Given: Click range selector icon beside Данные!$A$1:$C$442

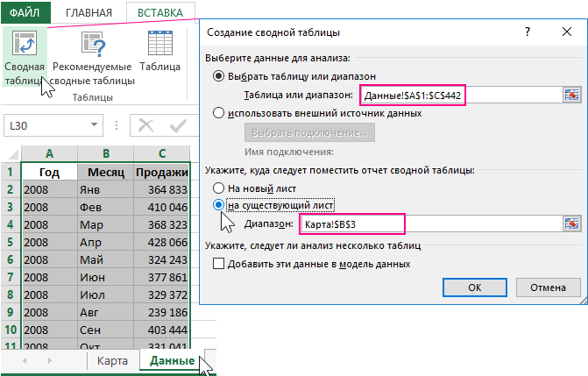Looking at the screenshot, I should pos(572,95).
